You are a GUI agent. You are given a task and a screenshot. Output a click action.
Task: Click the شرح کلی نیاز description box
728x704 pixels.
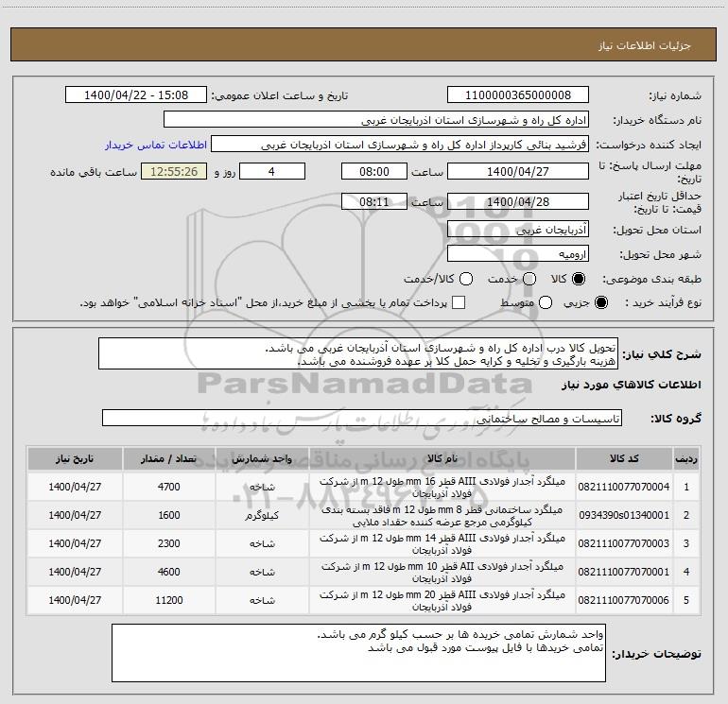358,354
